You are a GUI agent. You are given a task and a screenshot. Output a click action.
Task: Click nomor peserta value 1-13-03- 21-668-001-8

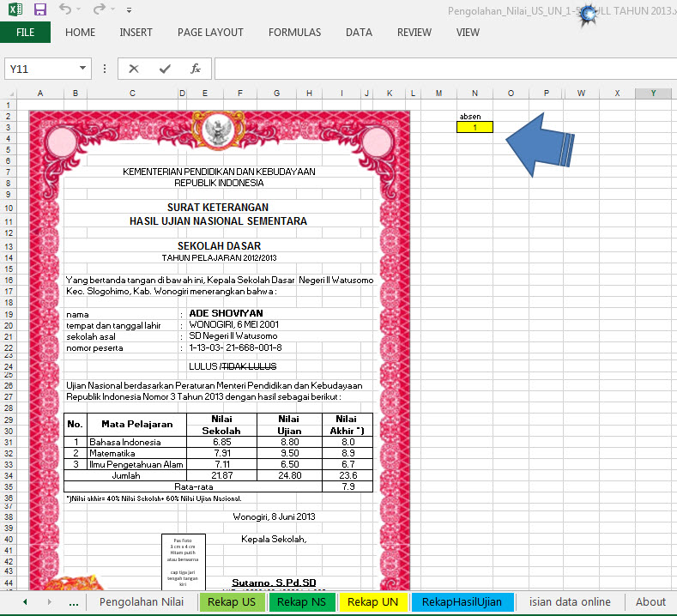[x=236, y=347]
